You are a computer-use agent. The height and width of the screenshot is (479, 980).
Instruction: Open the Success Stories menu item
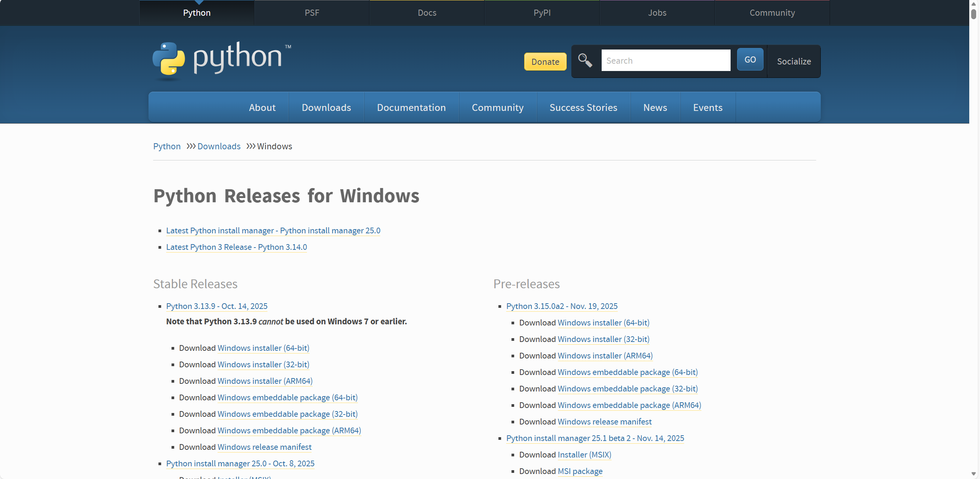(583, 107)
